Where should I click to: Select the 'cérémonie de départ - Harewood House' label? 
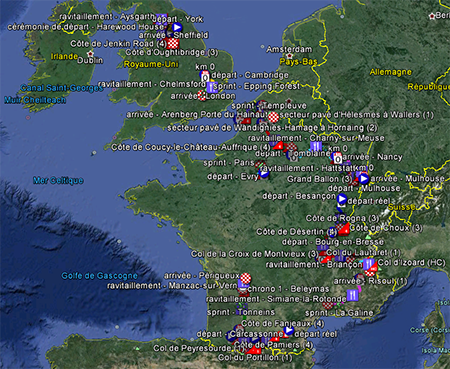(x=86, y=27)
